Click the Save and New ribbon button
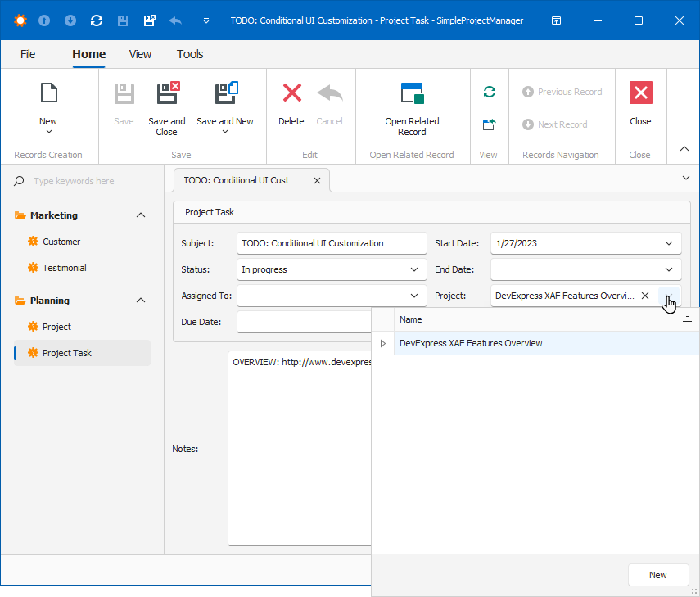 click(225, 107)
